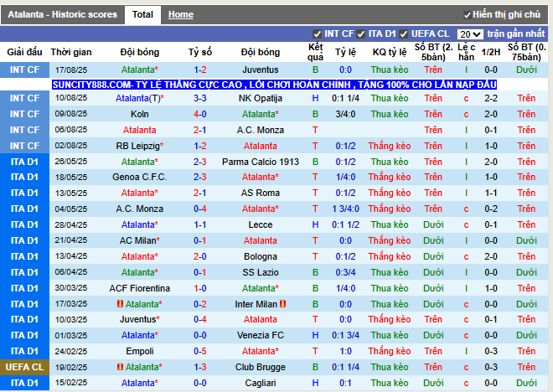Click Thắng kèo in the AS Roma row
The width and height of the screenshot is (553, 392).
tap(390, 193)
